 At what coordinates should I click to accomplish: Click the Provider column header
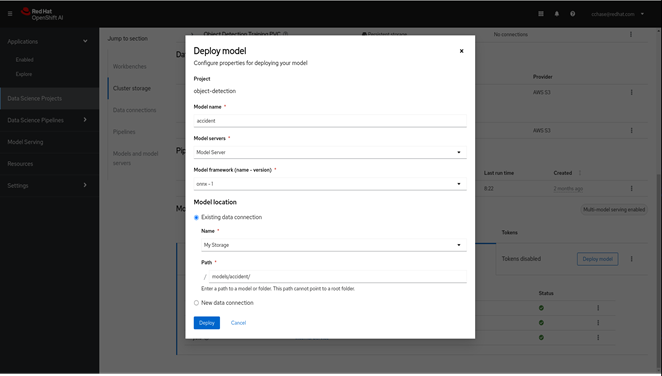(x=543, y=77)
